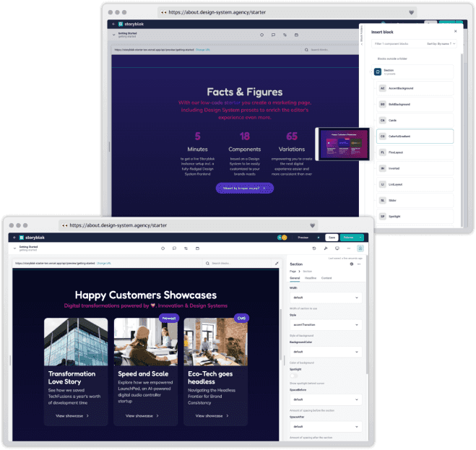
Task: Click Filter component blocks input field
Action: point(398,44)
